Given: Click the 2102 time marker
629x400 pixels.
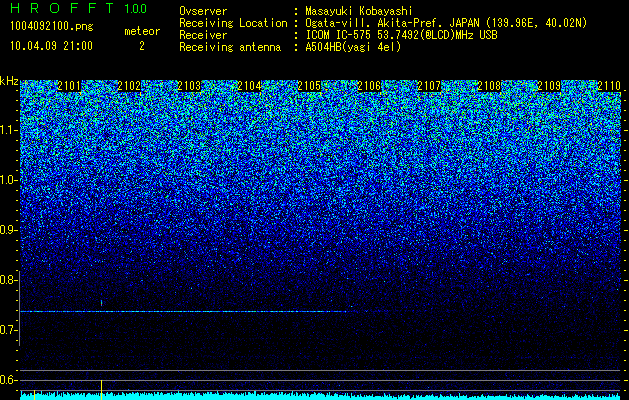Looking at the screenshot, I should (x=129, y=86).
